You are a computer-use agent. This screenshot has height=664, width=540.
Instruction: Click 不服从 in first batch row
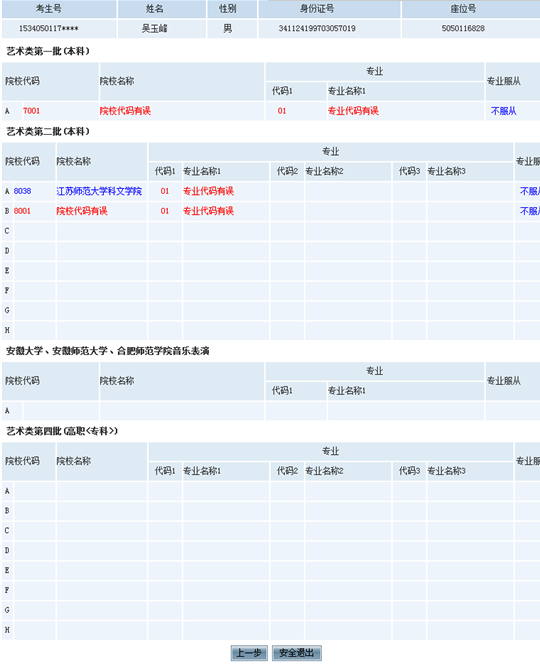coord(504,111)
